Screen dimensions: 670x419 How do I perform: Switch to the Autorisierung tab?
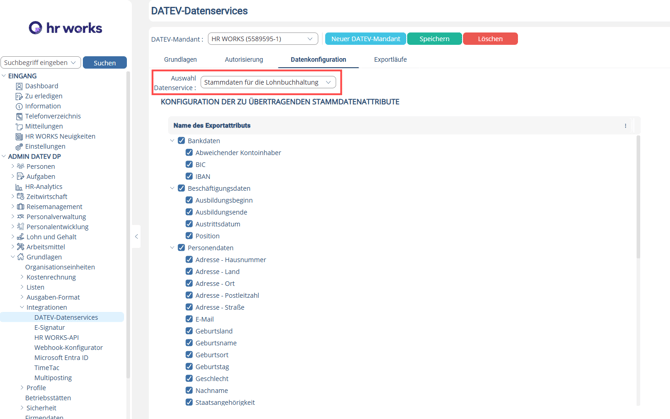[x=244, y=60]
